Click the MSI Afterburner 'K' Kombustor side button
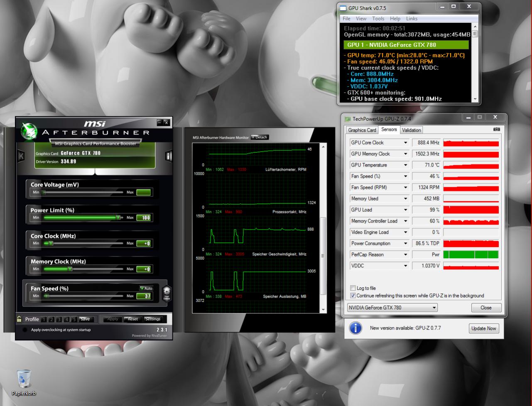The image size is (532, 406). click(x=21, y=156)
